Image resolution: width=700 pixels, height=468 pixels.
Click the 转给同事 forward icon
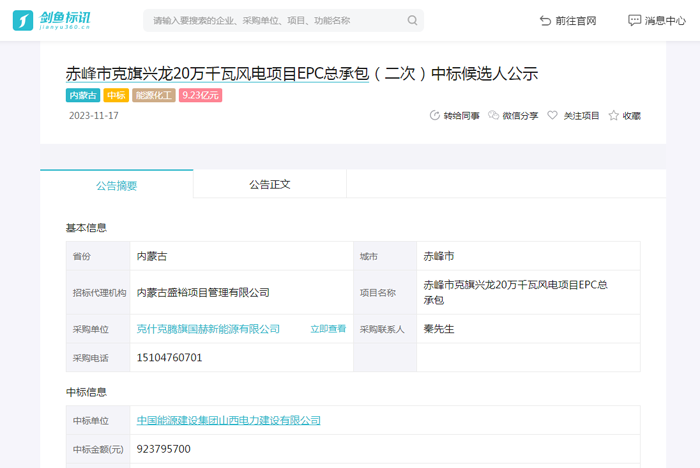point(434,116)
